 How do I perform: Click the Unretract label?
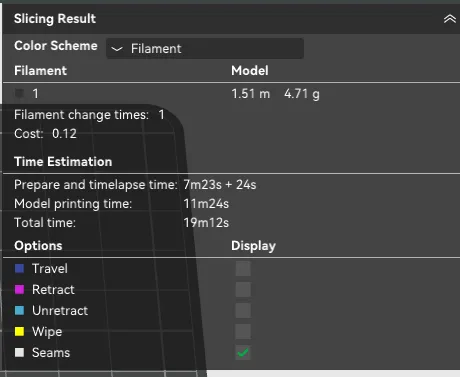[60, 310]
